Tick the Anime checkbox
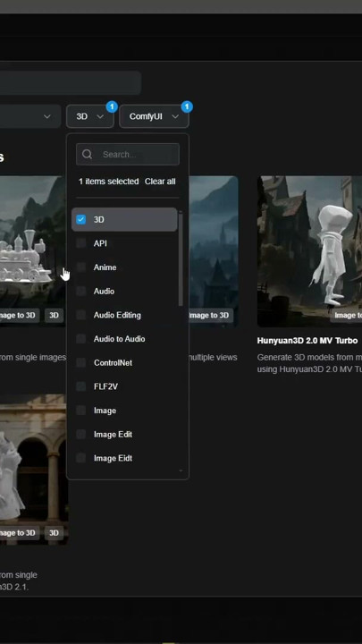This screenshot has height=644, width=362. click(x=80, y=267)
